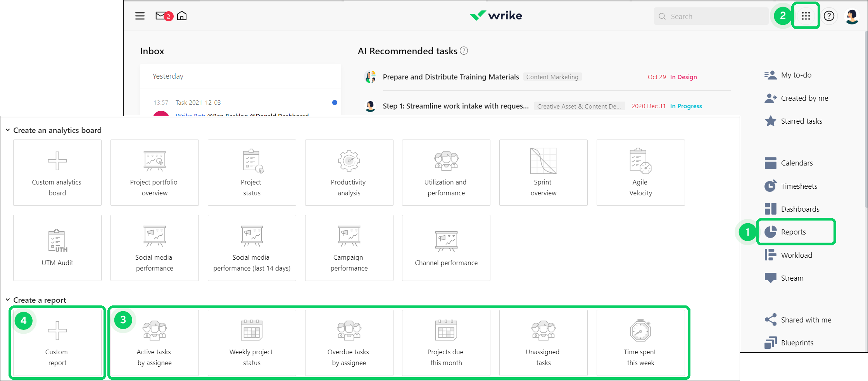This screenshot has height=381, width=868.
Task: Click the Content Marketing tag
Action: click(552, 77)
